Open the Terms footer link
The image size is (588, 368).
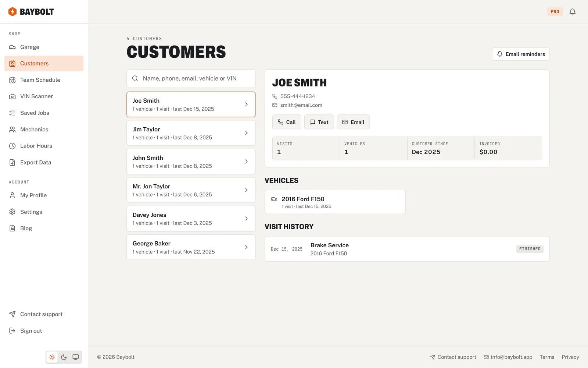[547, 357]
